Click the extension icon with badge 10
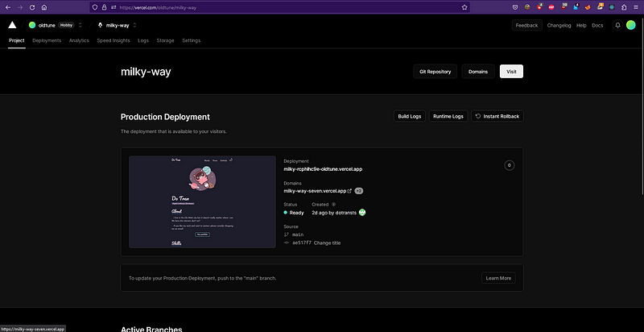This screenshot has width=644, height=332. click(x=563, y=6)
